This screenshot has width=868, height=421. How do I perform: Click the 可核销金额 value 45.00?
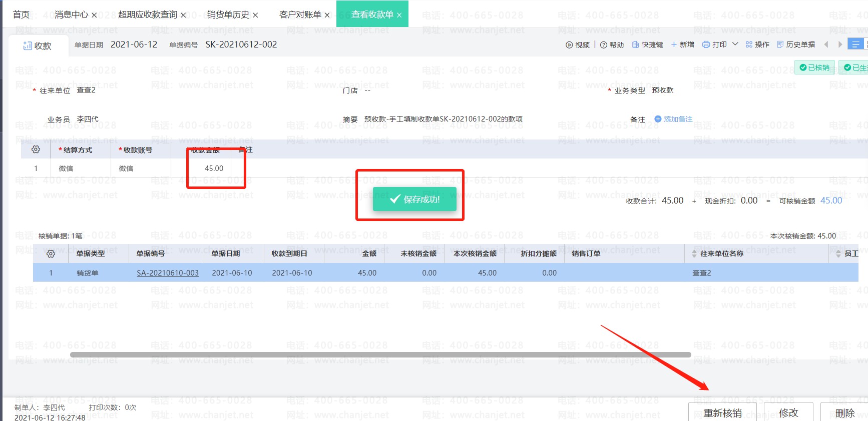(831, 200)
